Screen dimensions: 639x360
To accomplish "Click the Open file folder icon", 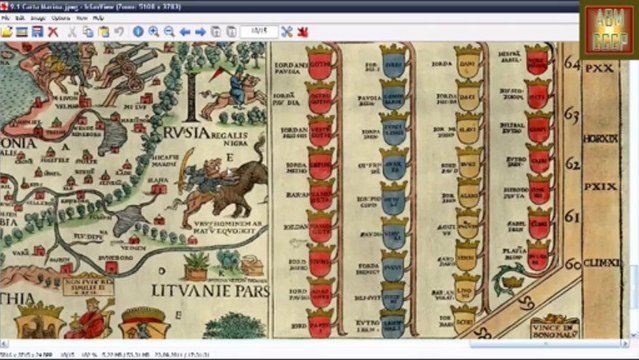I will point(7,31).
